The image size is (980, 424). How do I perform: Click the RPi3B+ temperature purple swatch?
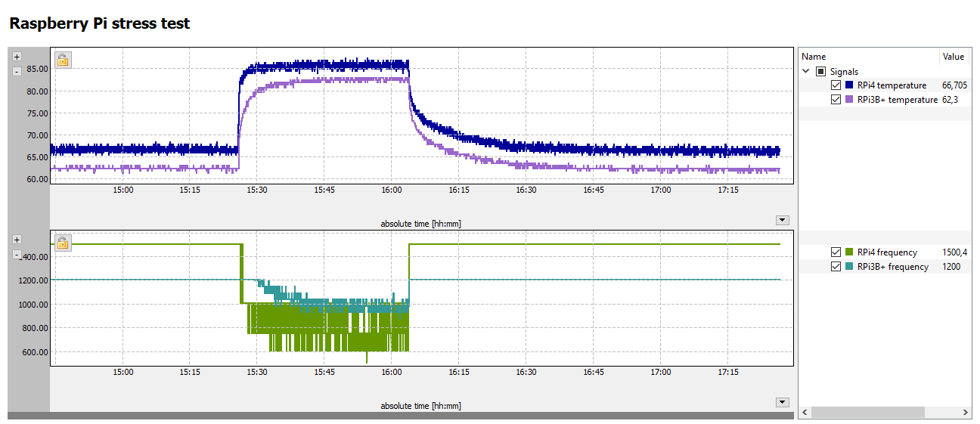(x=849, y=100)
